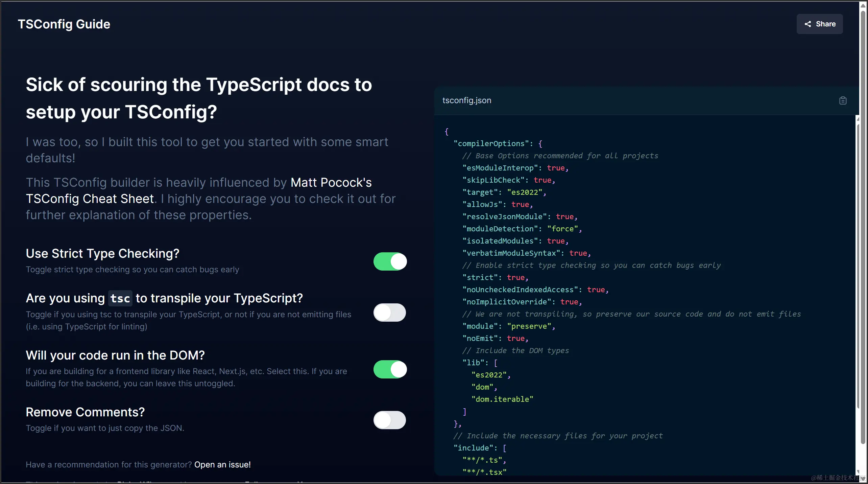868x484 pixels.
Task: Enable the Remove Comments toggle
Action: coord(390,420)
